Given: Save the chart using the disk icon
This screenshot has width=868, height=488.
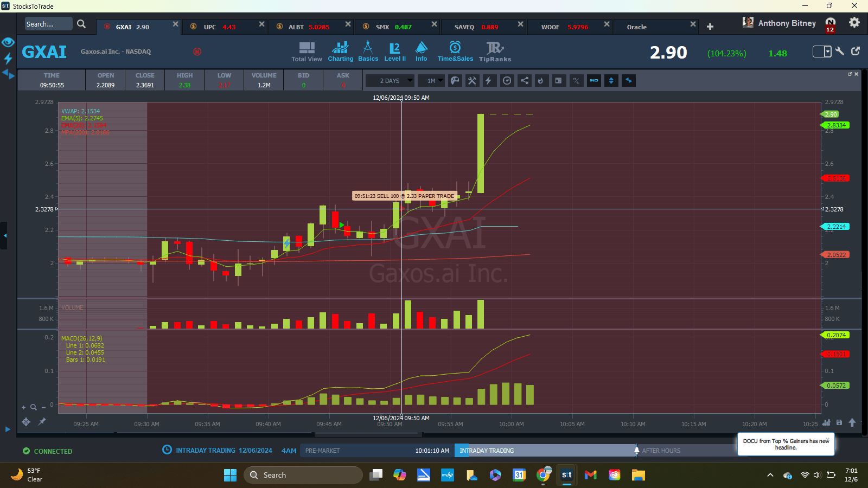Looking at the screenshot, I should (x=839, y=422).
